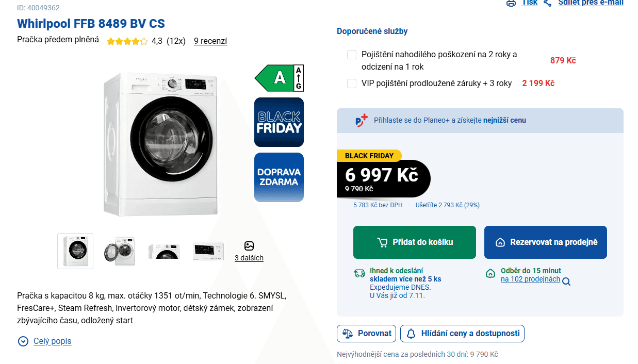Click the Porovnat compare button
This screenshot has height=364, width=638.
pos(367,334)
